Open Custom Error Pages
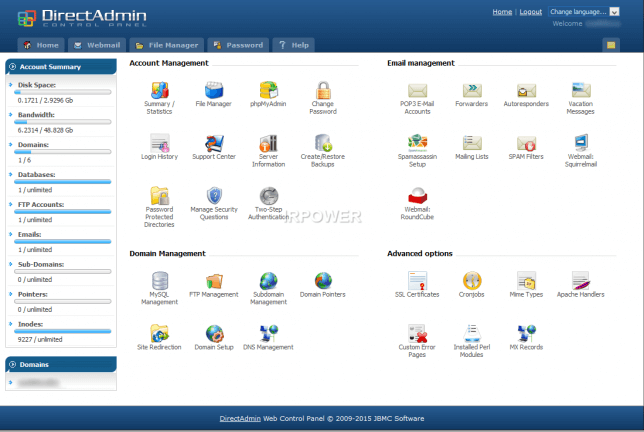 417,333
